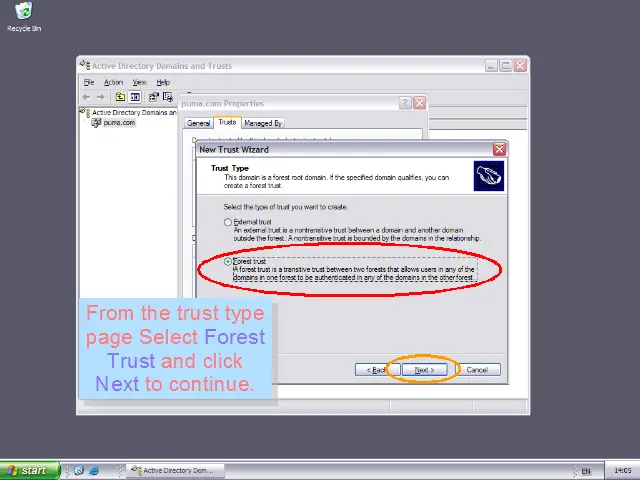Open the Recycle Bin desktop icon

pos(24,17)
